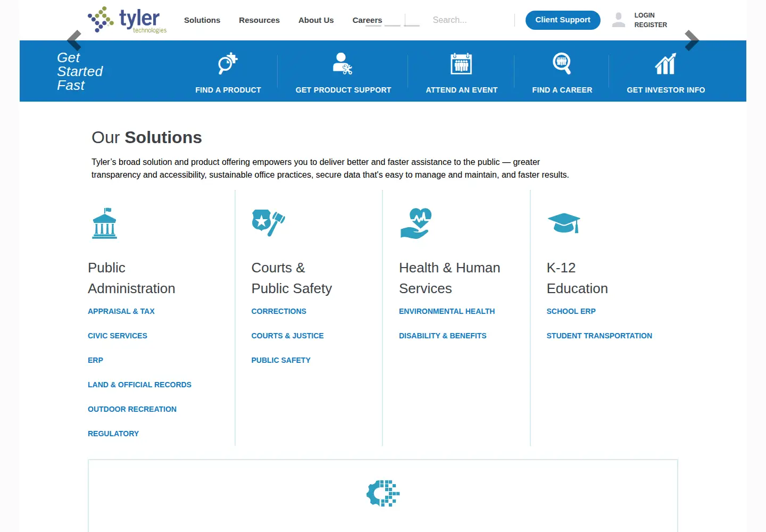The image size is (766, 532).
Task: Open the CORRECTIONS link
Action: click(279, 311)
